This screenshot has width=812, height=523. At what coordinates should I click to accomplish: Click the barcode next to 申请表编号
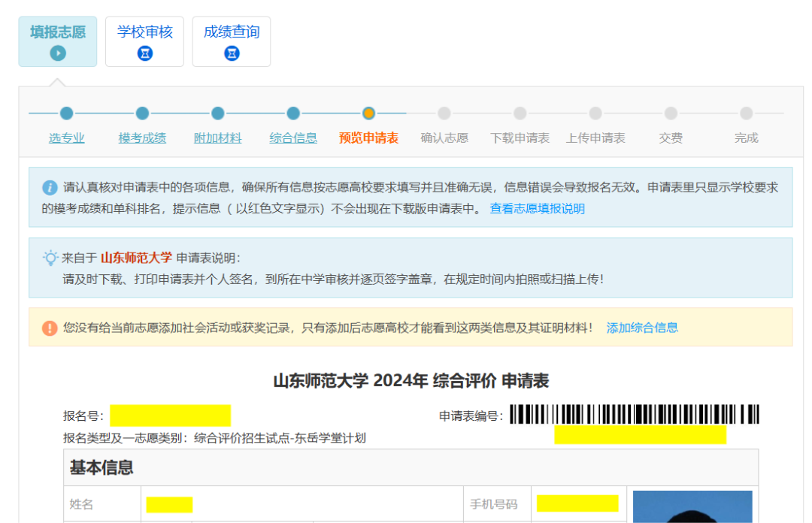point(634,415)
